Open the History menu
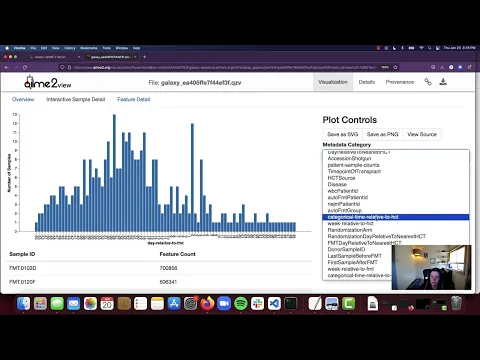The image size is (480, 360). (x=70, y=48)
